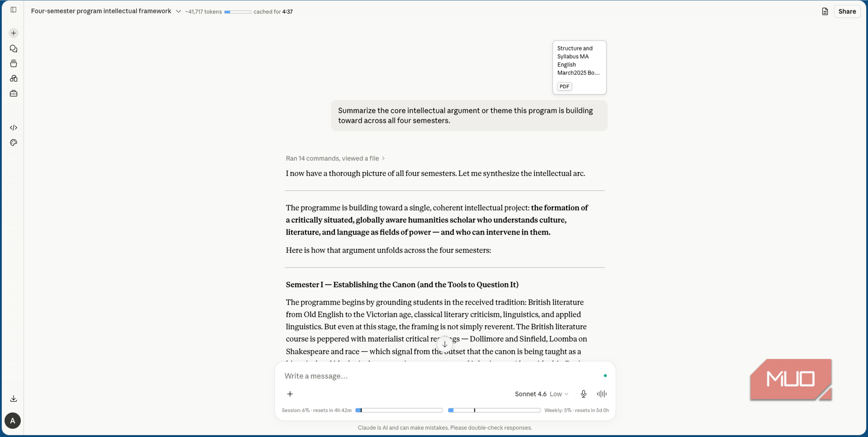The image size is (868, 437).
Task: Click the microphone dictation icon
Action: tap(583, 394)
